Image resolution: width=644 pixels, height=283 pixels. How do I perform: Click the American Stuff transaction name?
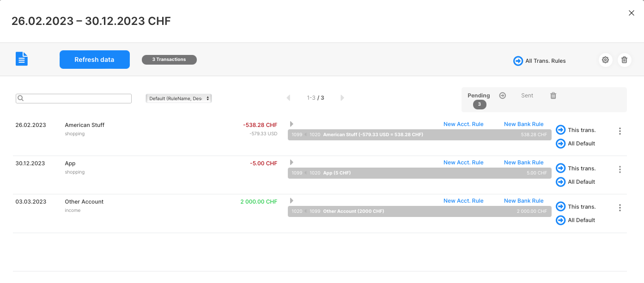[x=85, y=125]
